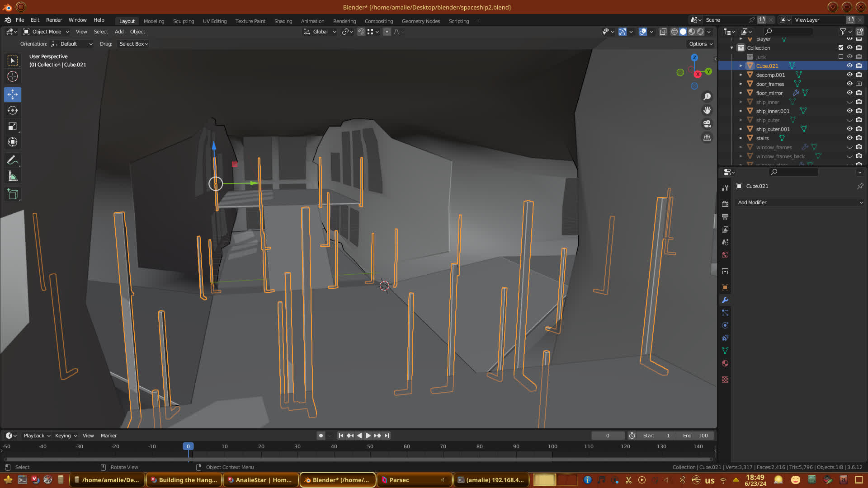Select the Measure tool

pos(13,177)
